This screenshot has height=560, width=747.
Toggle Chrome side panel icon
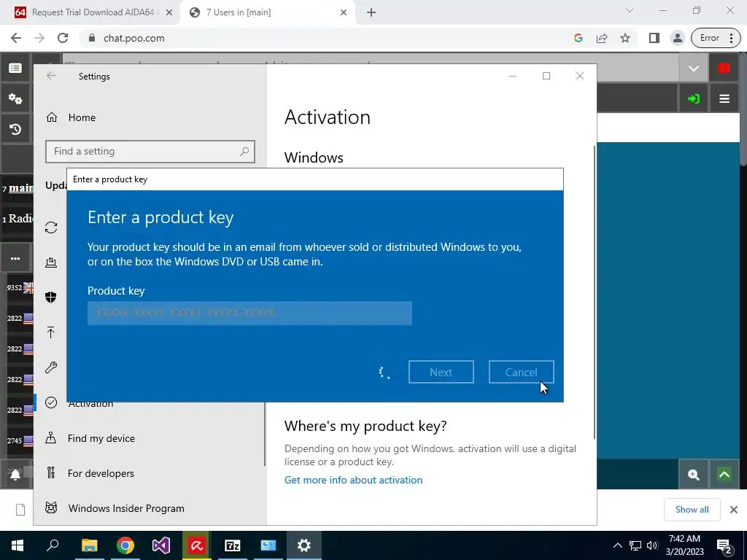[x=654, y=38]
